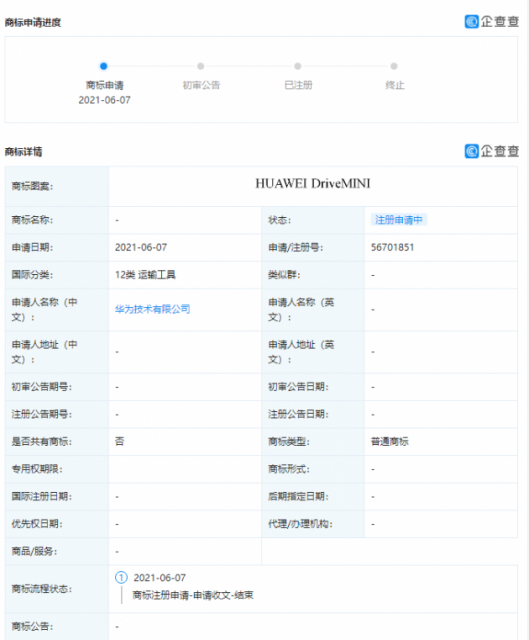Click the 商标申请进度 section heading

(33, 22)
